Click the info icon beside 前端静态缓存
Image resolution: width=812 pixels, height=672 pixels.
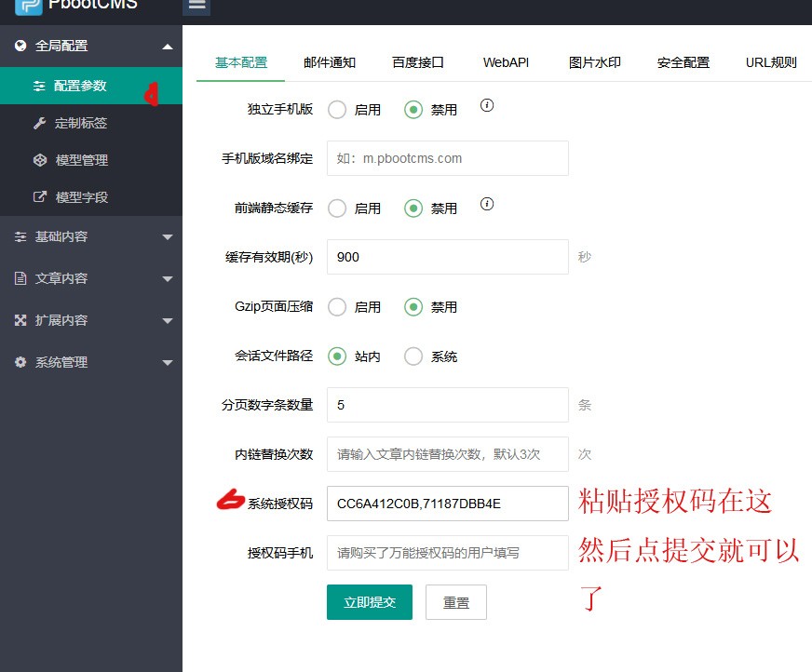tap(487, 204)
